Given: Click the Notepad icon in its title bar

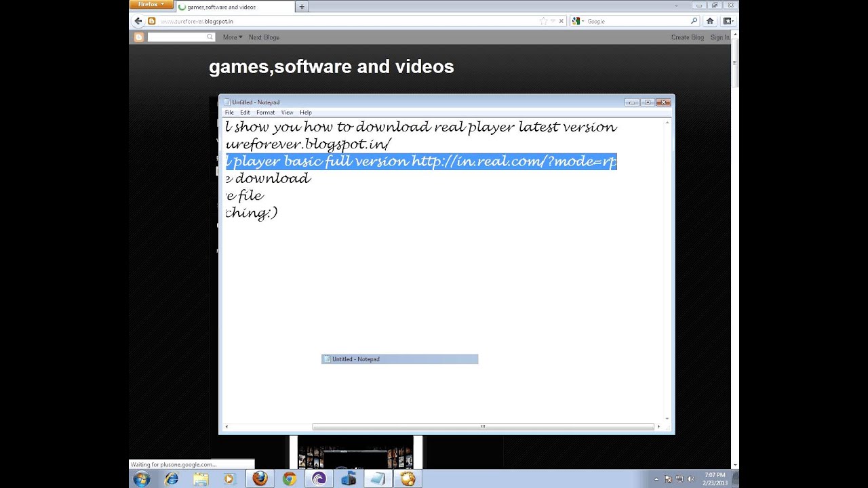Looking at the screenshot, I should (227, 102).
